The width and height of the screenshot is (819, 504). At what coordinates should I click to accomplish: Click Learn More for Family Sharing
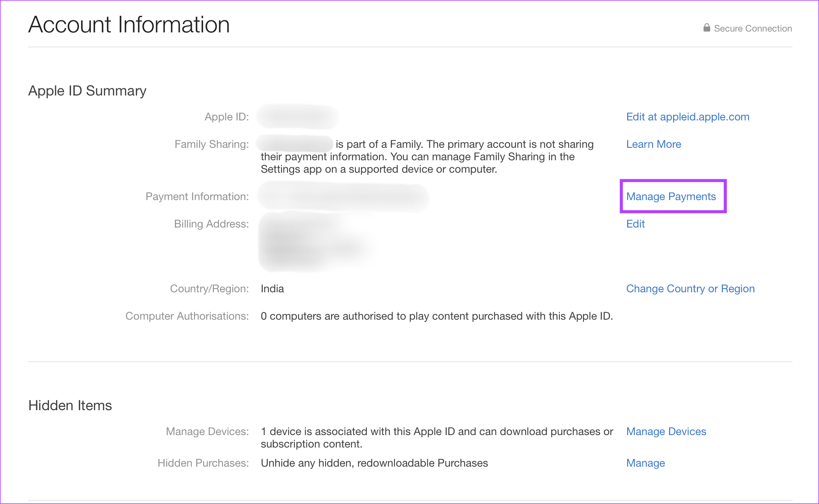[x=654, y=144]
